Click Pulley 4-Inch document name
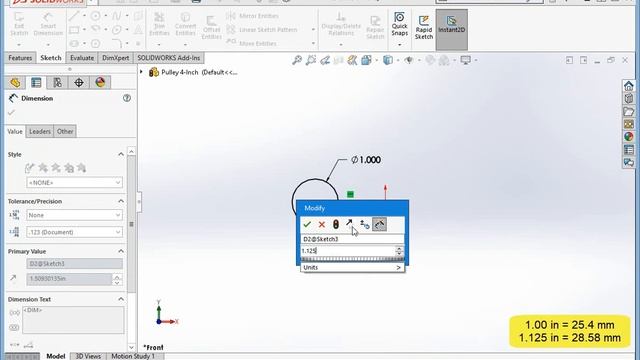 click(180, 72)
